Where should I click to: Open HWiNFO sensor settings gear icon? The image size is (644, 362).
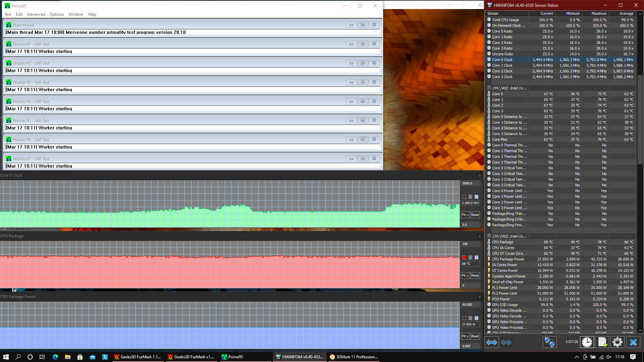pyautogui.click(x=617, y=342)
